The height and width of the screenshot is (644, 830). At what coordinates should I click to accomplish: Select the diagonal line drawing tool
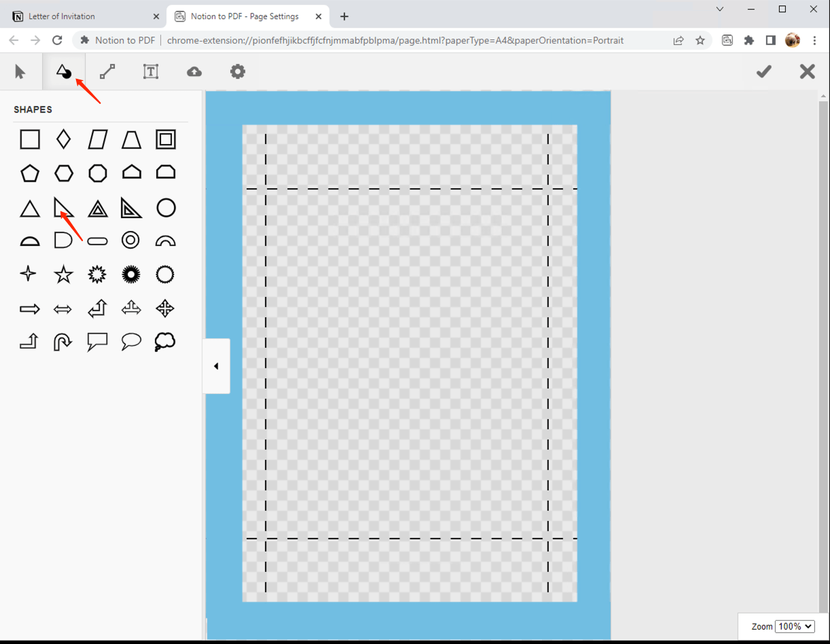point(107,71)
